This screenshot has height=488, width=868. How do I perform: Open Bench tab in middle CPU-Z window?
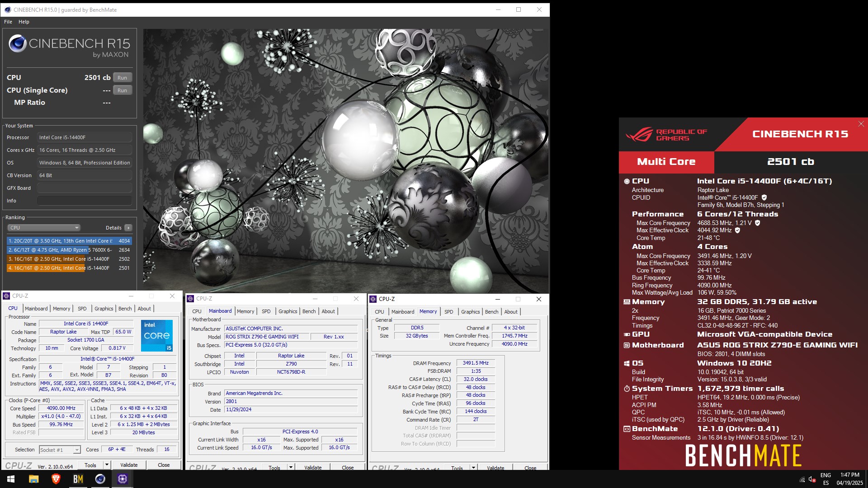click(x=309, y=311)
